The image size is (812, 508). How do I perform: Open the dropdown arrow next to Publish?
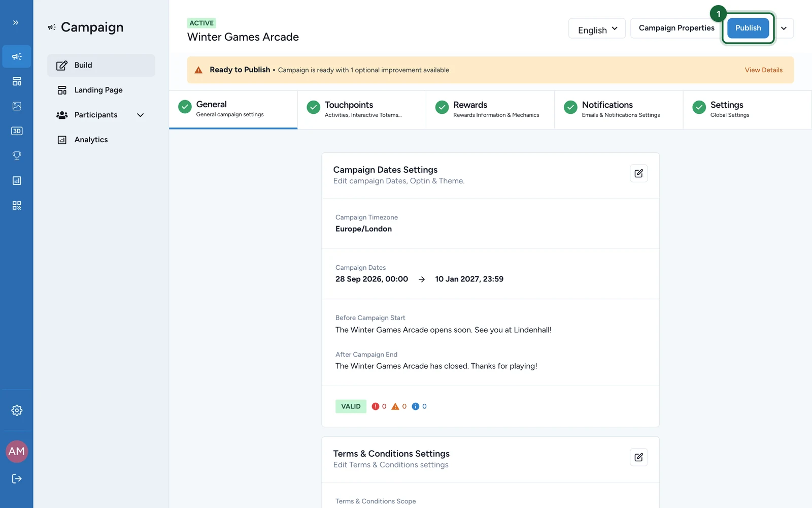(x=784, y=28)
